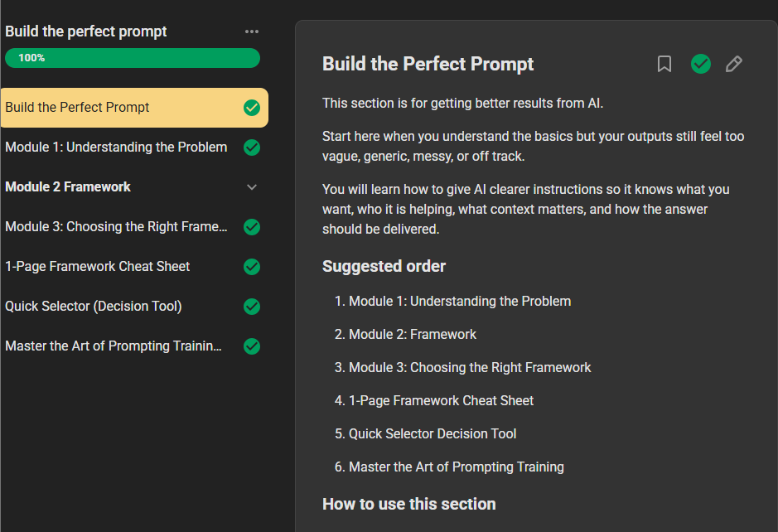Image resolution: width=778 pixels, height=532 pixels.
Task: Select Build the Perfect Prompt sidebar item
Action: pos(134,108)
